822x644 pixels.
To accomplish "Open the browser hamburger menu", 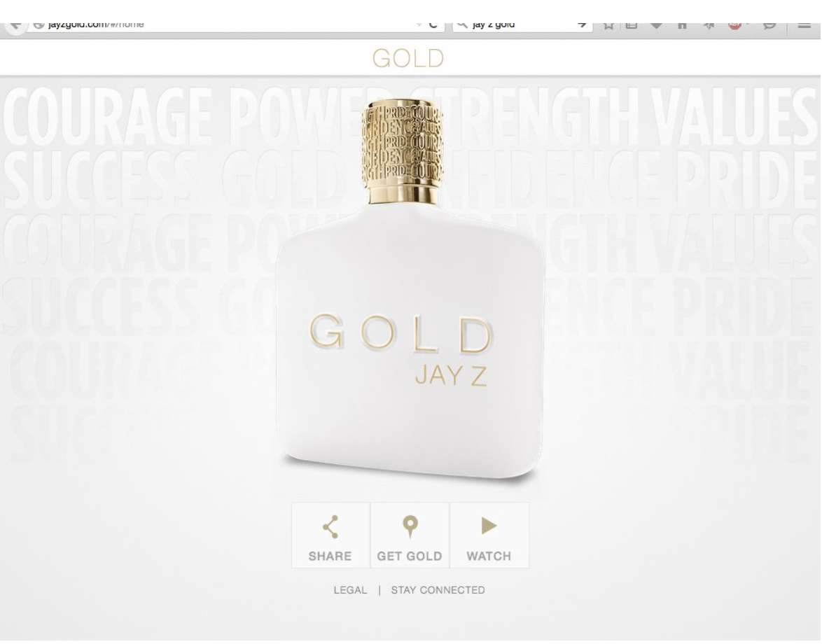I will coord(804,24).
